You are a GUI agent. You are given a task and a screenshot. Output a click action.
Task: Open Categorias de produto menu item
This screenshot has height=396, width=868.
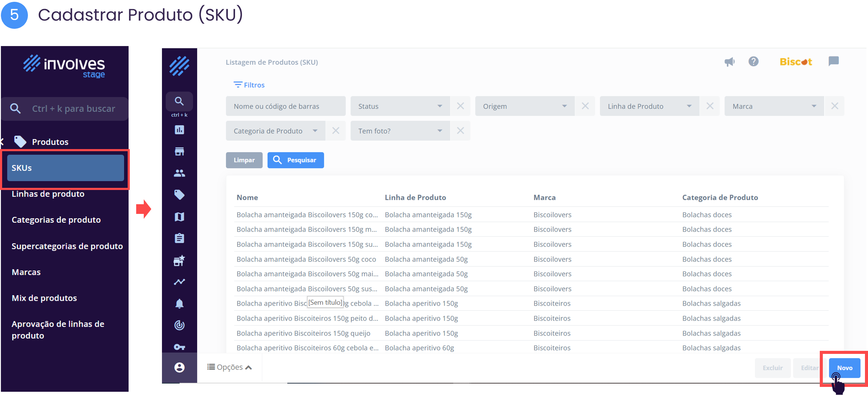coord(56,220)
